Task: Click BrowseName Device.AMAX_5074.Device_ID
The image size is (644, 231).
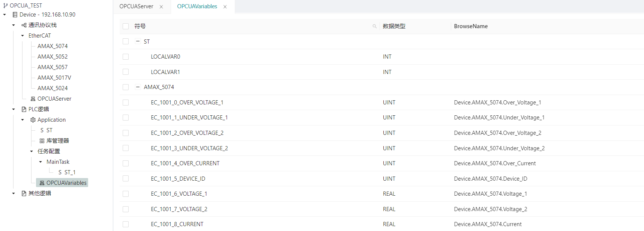Action: point(491,179)
